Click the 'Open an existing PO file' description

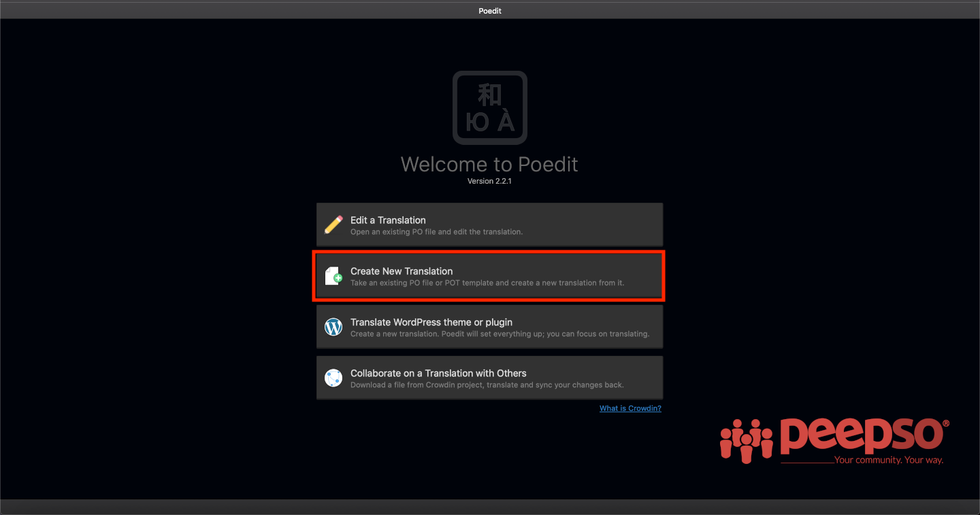436,232
